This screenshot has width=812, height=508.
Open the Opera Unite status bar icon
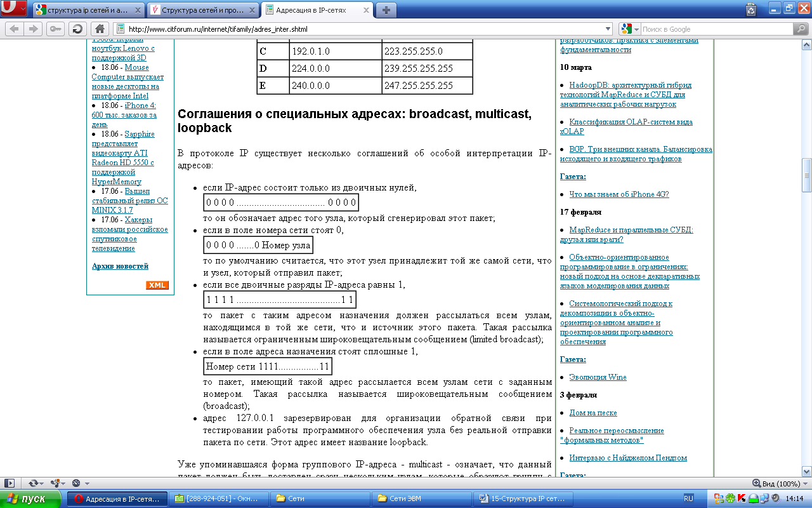pos(55,483)
